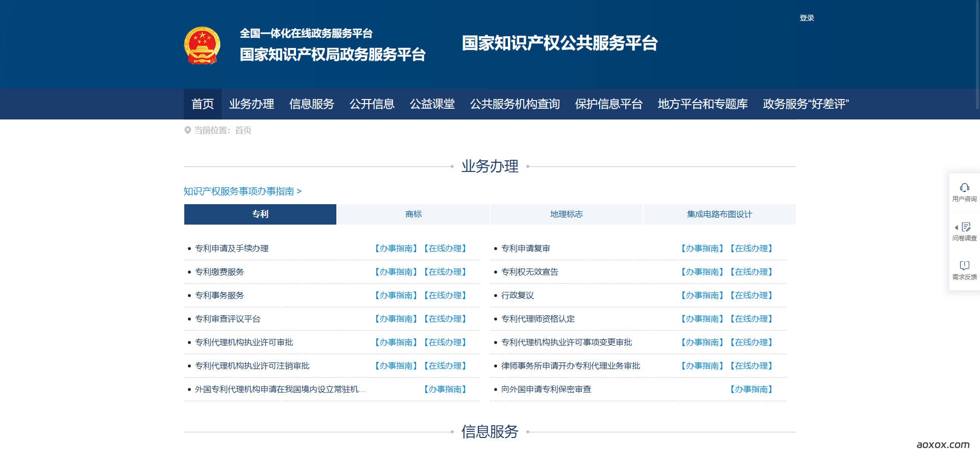Image resolution: width=980 pixels, height=464 pixels.
Task: Open 政务服务"好差评" in the navigation
Action: pyautogui.click(x=804, y=104)
